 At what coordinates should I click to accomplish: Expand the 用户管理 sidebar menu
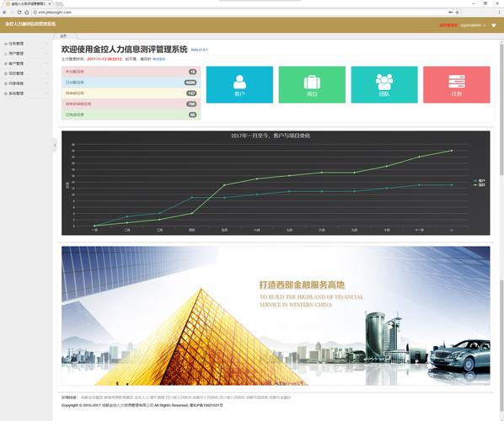[x=26, y=54]
